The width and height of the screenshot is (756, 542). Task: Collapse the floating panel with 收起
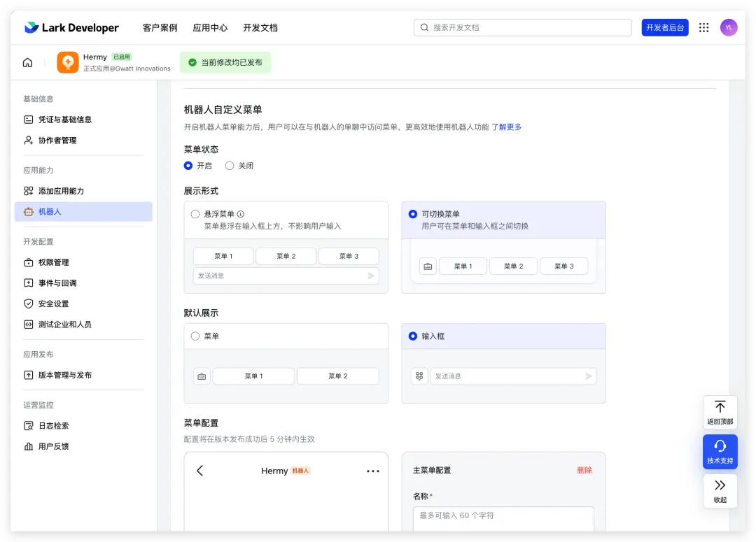point(720,491)
